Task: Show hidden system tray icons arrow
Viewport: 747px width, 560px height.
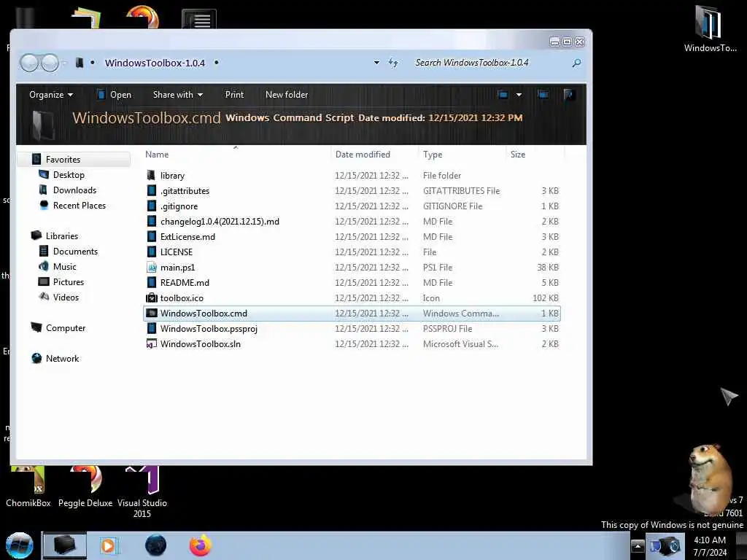Action: [638, 546]
